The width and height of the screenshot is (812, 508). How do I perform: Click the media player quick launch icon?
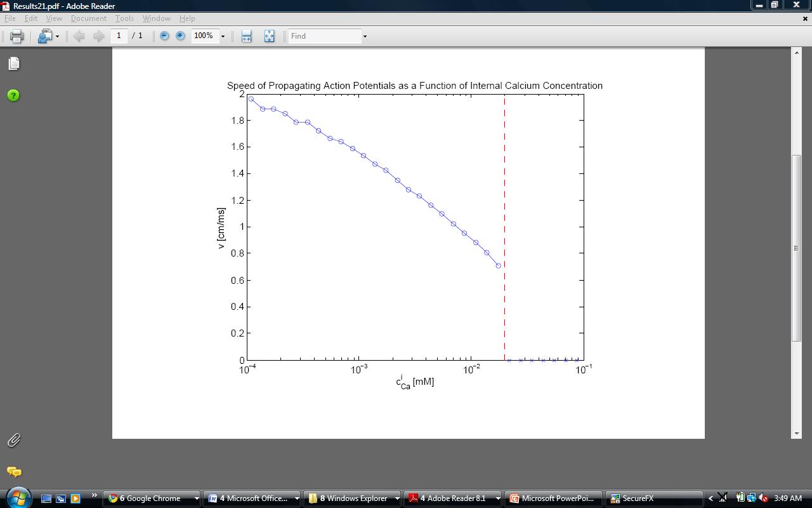pos(75,498)
